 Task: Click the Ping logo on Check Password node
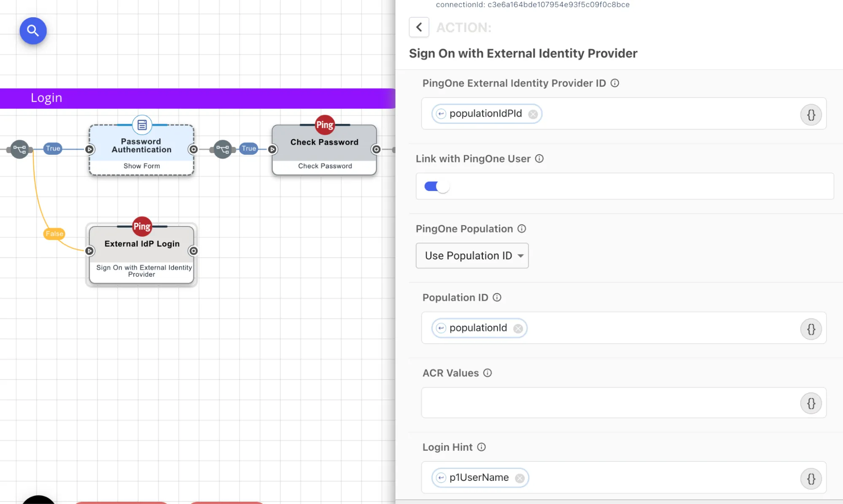click(x=325, y=125)
